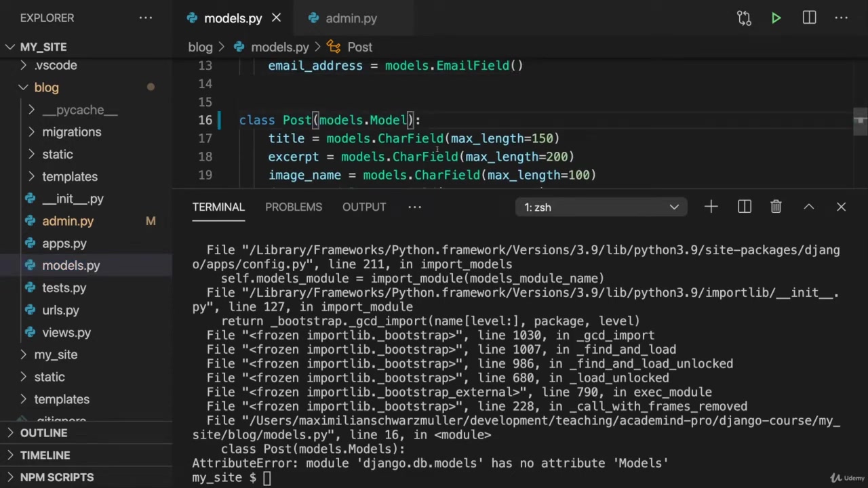
Task: Open Explorer more actions ellipsis
Action: coord(146,18)
